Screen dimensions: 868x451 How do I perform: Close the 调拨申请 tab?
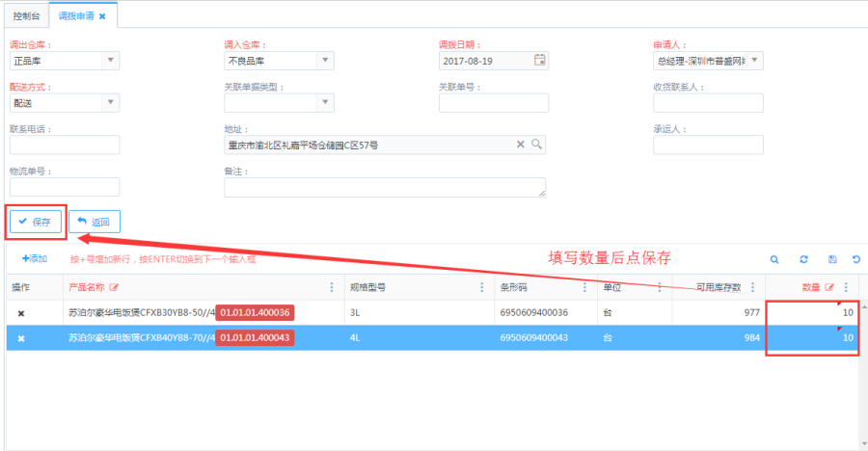pyautogui.click(x=102, y=16)
